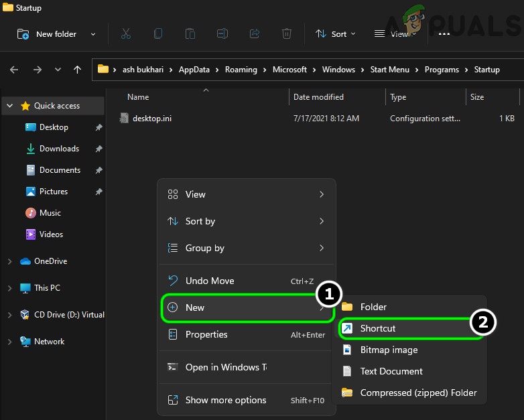
Task: Click the Copy icon in toolbar
Action: 158,33
